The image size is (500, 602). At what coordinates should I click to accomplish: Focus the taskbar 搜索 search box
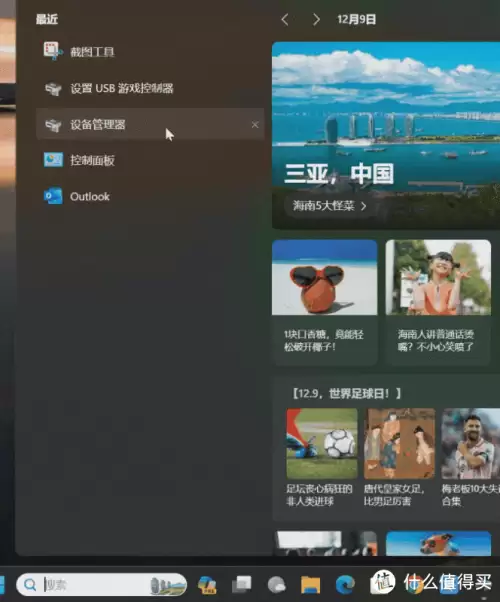[101, 585]
